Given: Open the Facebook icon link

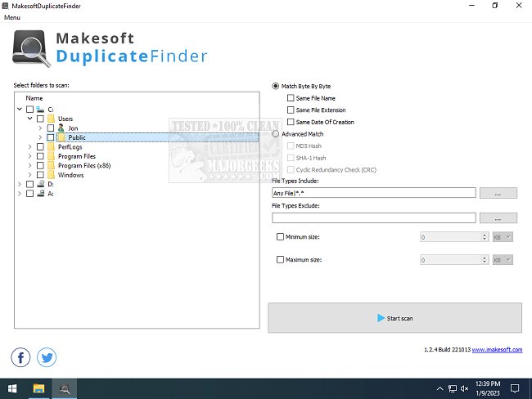Looking at the screenshot, I should point(21,357).
